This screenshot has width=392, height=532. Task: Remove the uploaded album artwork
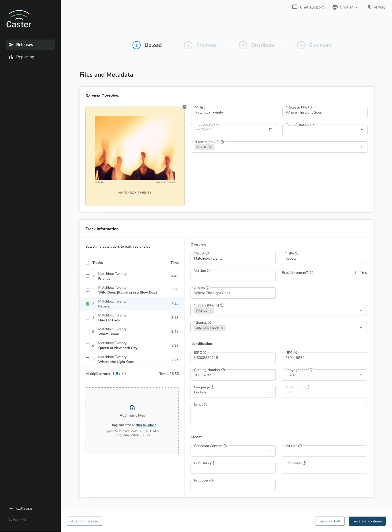tap(184, 107)
